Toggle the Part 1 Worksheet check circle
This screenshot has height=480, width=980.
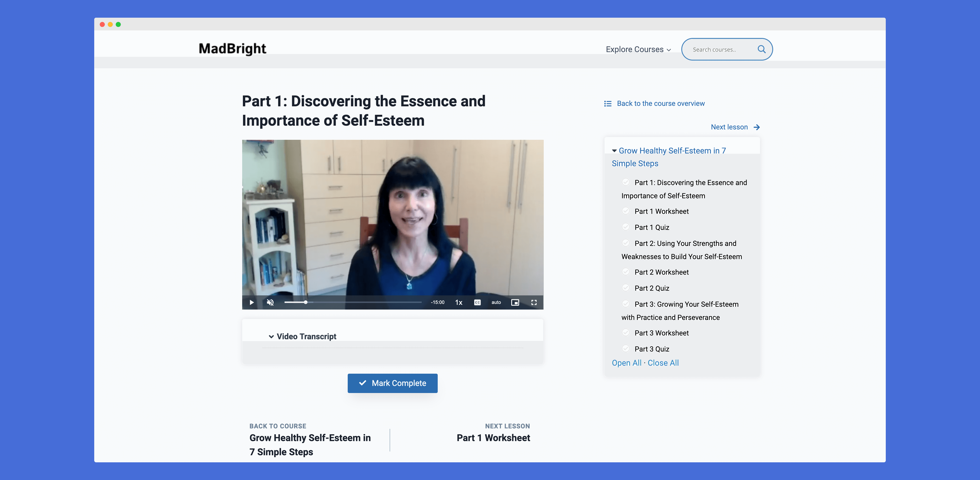tap(625, 211)
